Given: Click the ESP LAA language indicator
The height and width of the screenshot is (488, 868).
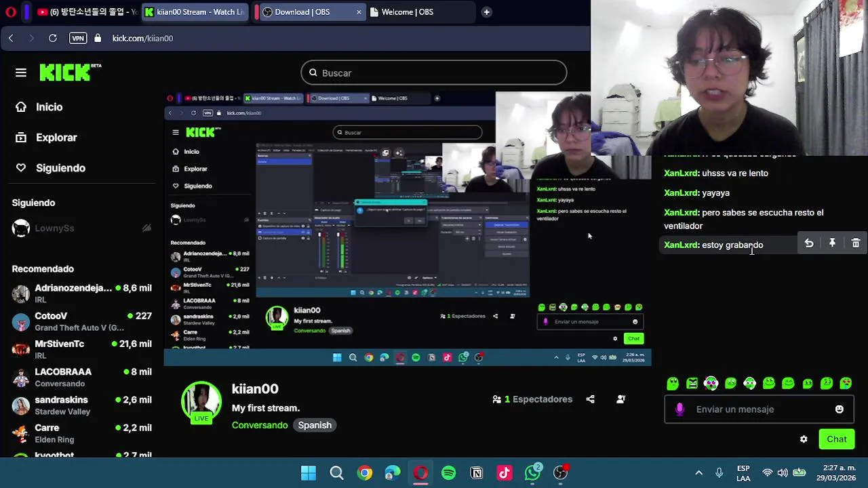Looking at the screenshot, I should [743, 473].
